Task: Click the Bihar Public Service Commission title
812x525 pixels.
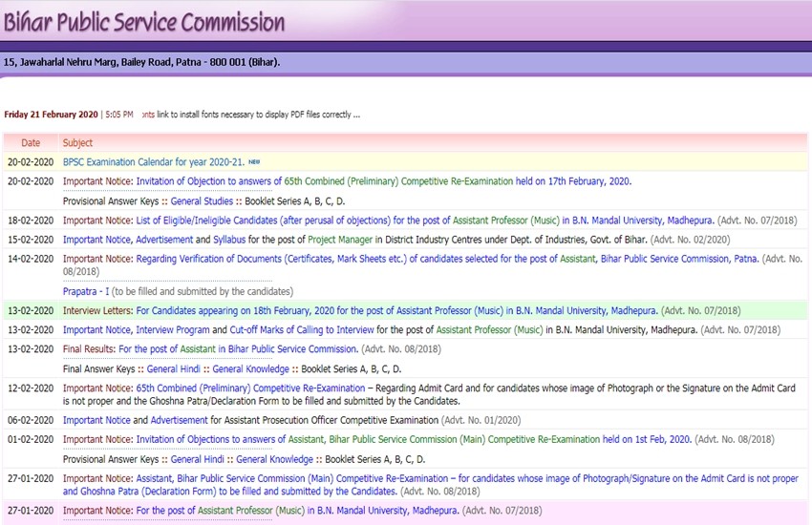Action: [x=143, y=22]
